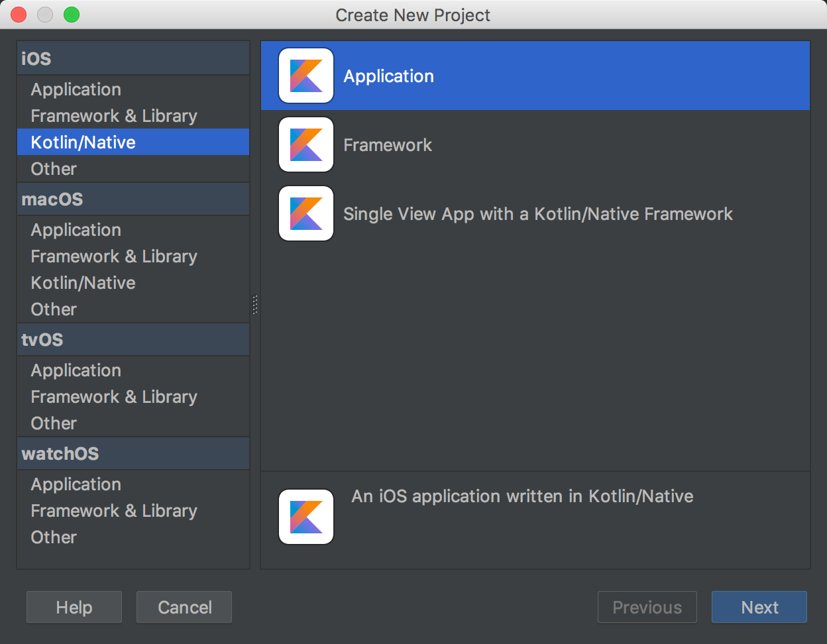The height and width of the screenshot is (644, 827).
Task: Click the Cancel button
Action: point(184,607)
